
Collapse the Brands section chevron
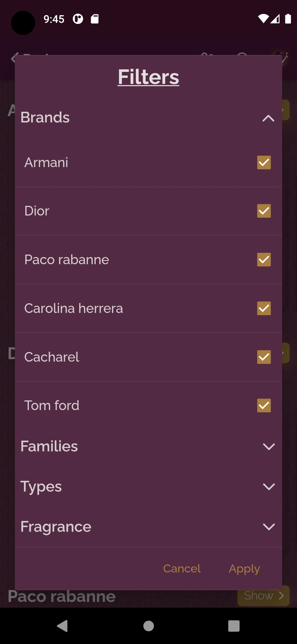point(268,118)
